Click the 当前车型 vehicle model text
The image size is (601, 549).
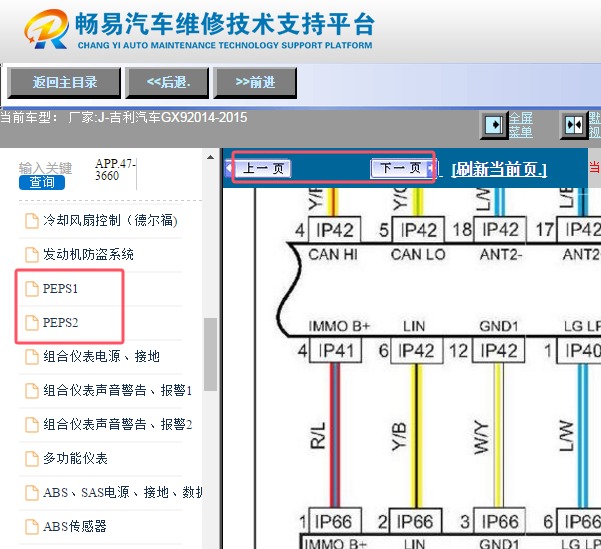tap(123, 117)
